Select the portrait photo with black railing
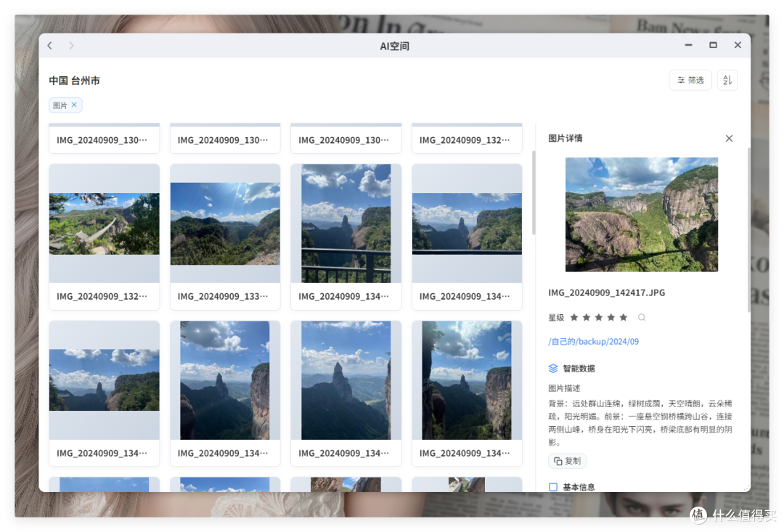 [x=346, y=224]
